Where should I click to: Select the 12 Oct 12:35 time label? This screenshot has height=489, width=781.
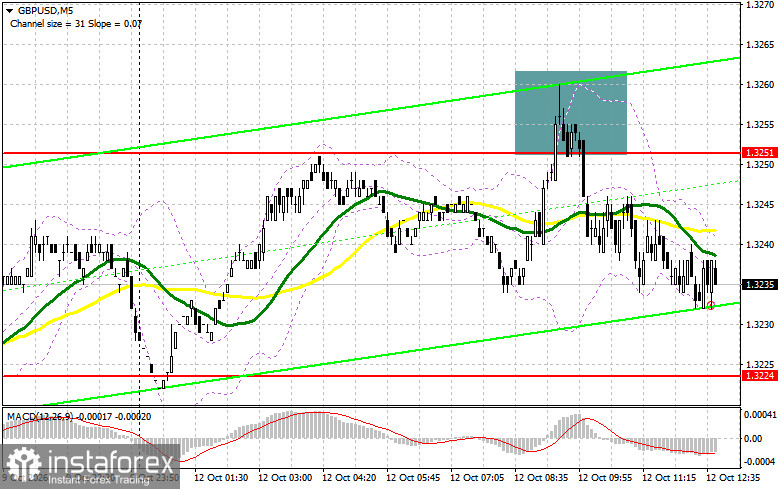(733, 478)
